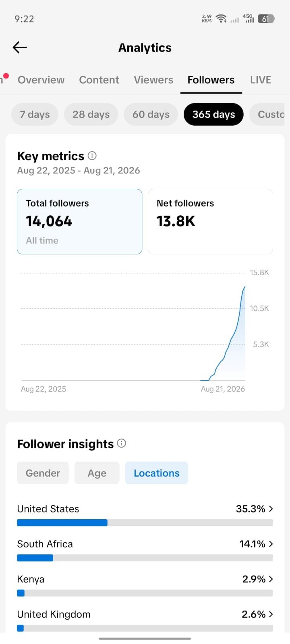Screen dimensions: 290x644
Task: Open the Viewers tab
Action: click(x=153, y=80)
